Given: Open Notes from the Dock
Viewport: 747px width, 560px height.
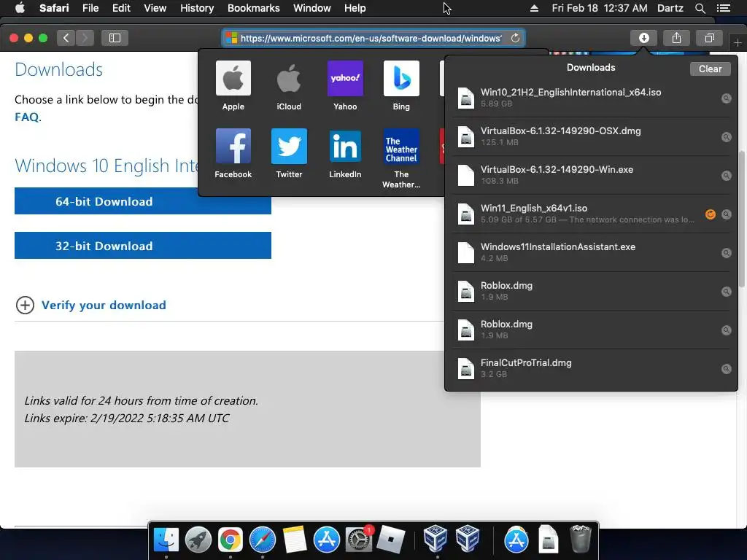Looking at the screenshot, I should click(295, 540).
